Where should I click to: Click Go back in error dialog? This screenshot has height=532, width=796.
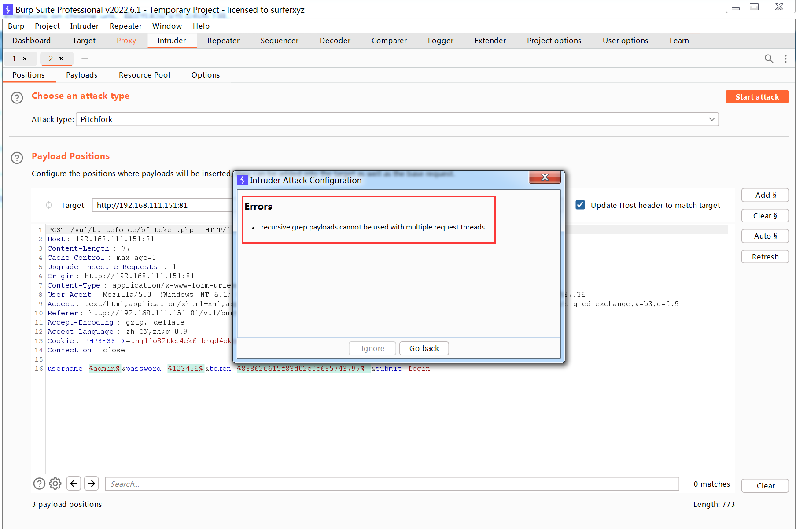424,348
